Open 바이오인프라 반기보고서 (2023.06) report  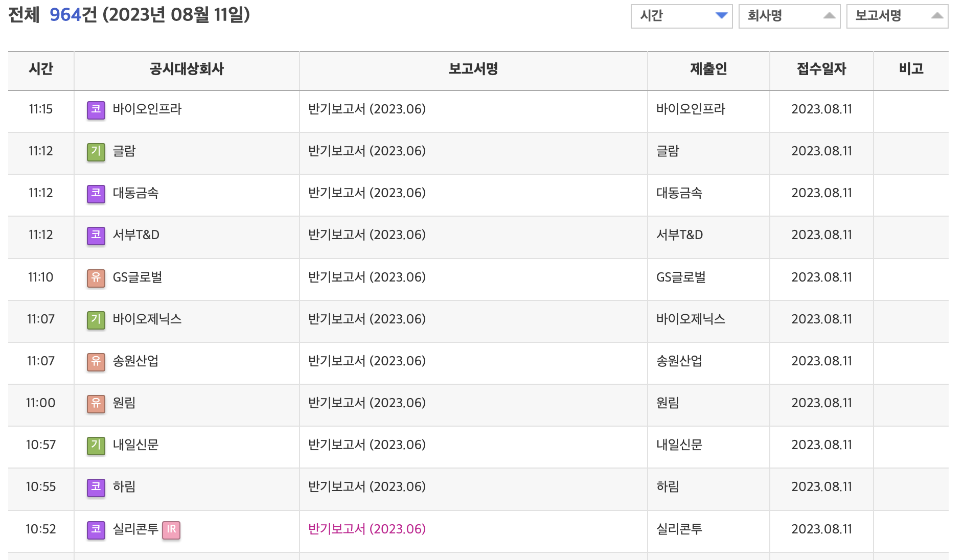[x=367, y=109]
